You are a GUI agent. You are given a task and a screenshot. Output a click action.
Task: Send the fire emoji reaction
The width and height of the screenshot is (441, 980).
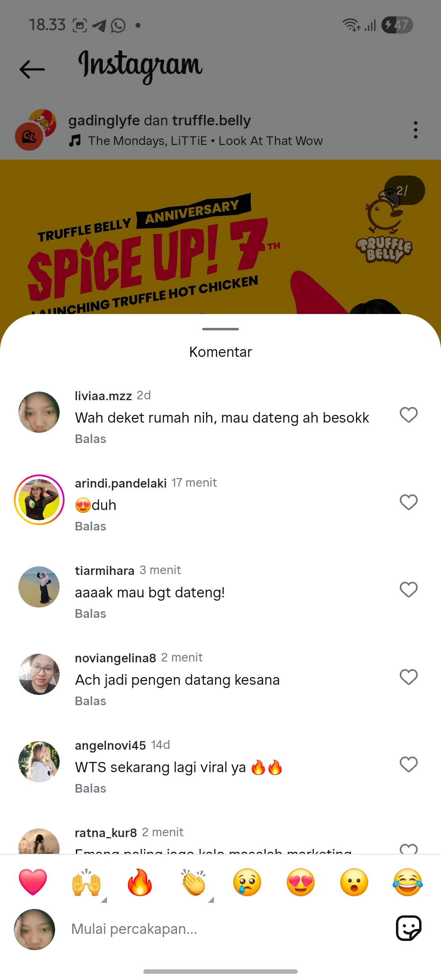[140, 882]
